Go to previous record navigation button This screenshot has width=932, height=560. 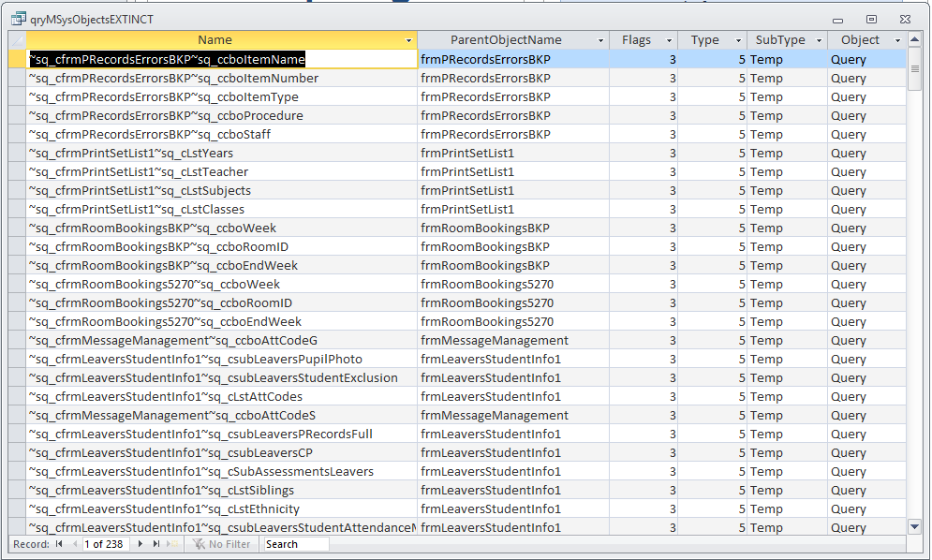75,544
